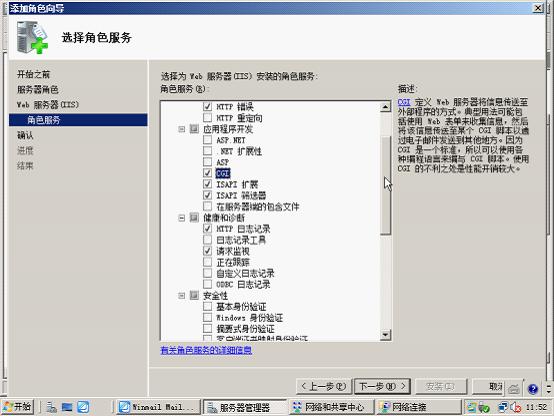This screenshot has width=554, height=416.
Task: Go to the Confirmation step in sidebar
Action: [x=25, y=135]
